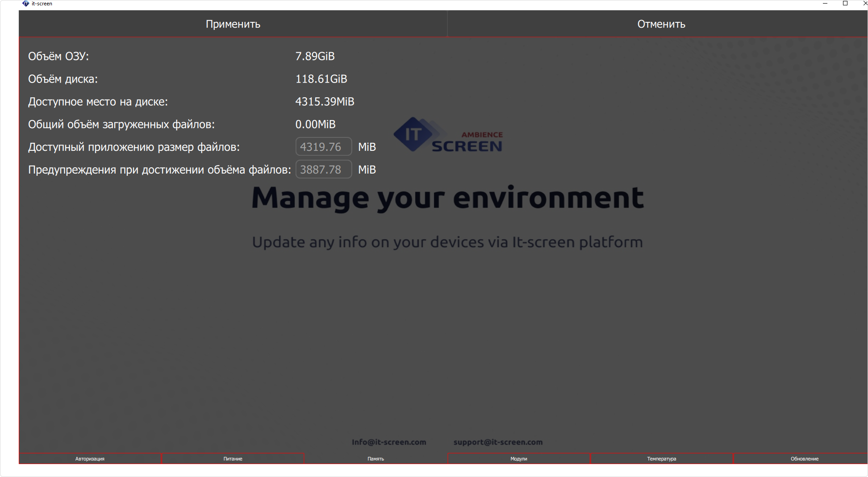
Task: Go to the Модули tab
Action: 518,459
